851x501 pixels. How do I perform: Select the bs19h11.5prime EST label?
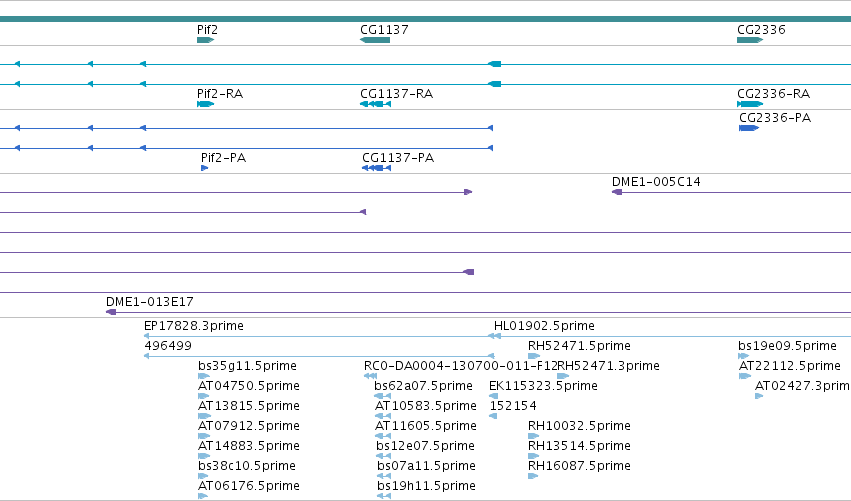coord(427,486)
